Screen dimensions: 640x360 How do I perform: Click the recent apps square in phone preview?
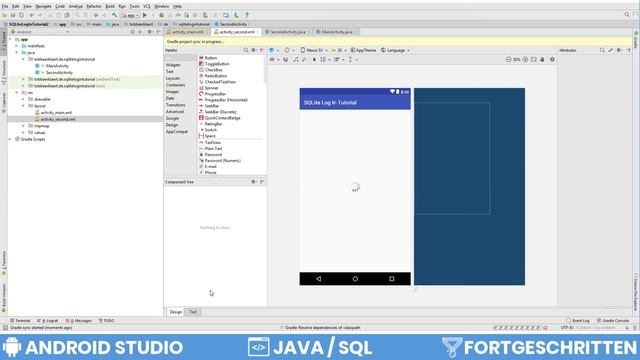pos(391,279)
